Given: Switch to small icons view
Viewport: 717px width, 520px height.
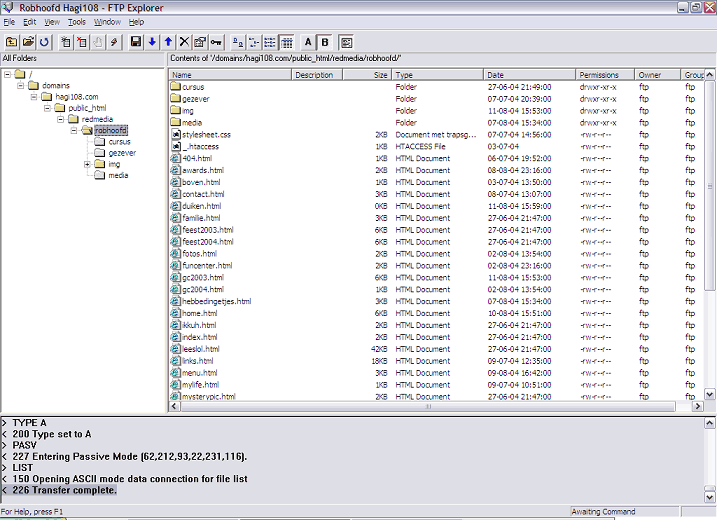Looking at the screenshot, I should 254,43.
